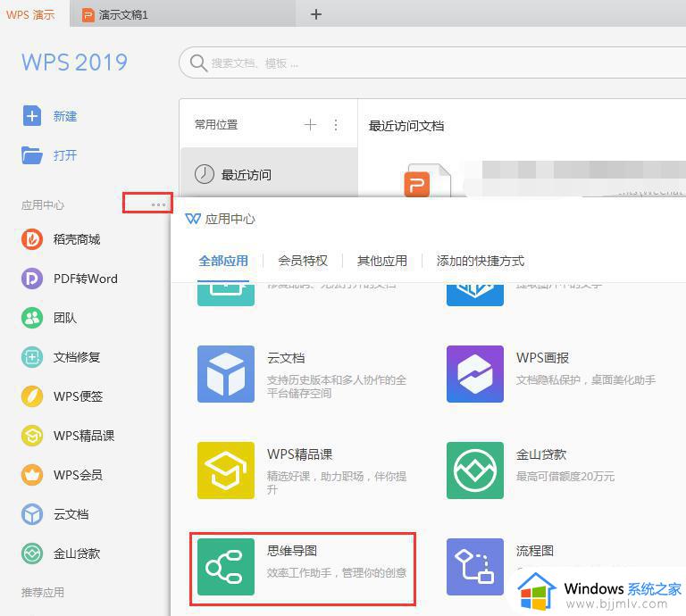Click 云文档 description text in app center
Image resolution: width=686 pixels, height=616 pixels.
tap(337, 387)
